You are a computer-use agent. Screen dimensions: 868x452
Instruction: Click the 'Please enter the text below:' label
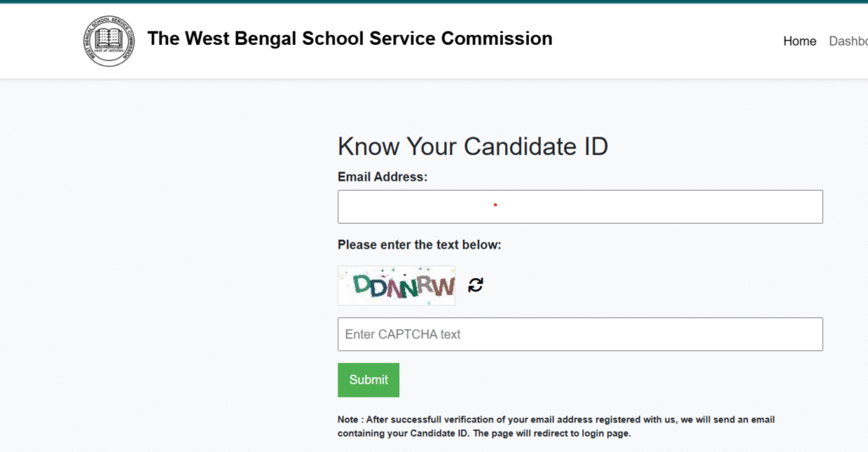coord(419,245)
